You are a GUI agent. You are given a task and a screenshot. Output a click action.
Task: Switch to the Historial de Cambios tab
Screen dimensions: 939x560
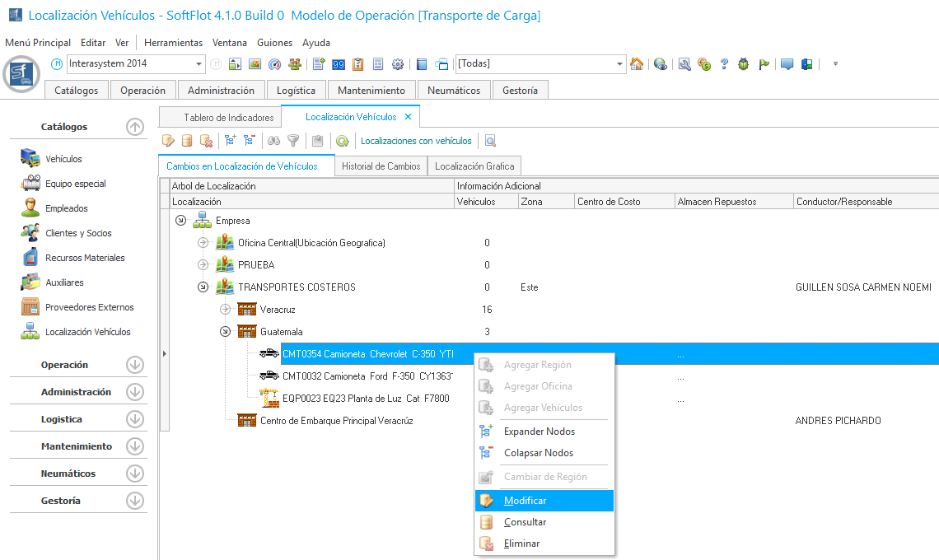point(381,166)
